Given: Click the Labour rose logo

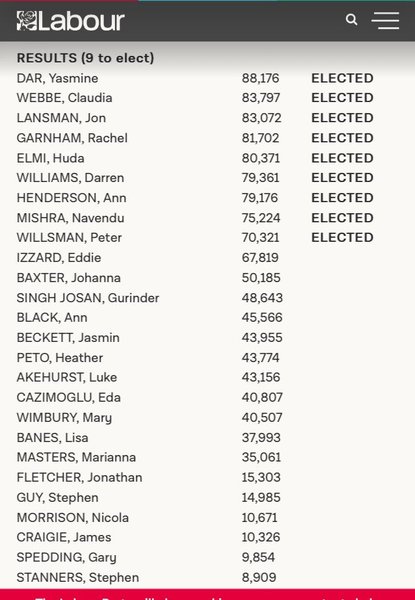Looking at the screenshot, I should [x=26, y=21].
